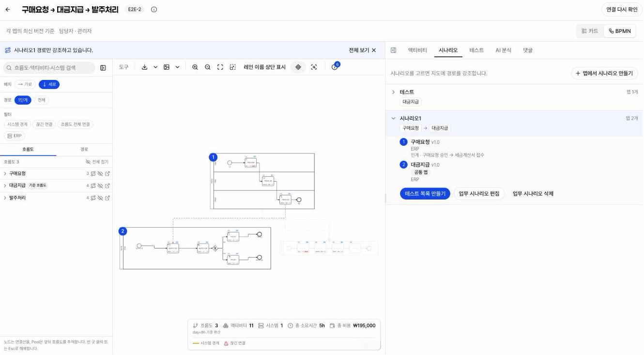Open the info icon beside E2E-2

coord(154,10)
